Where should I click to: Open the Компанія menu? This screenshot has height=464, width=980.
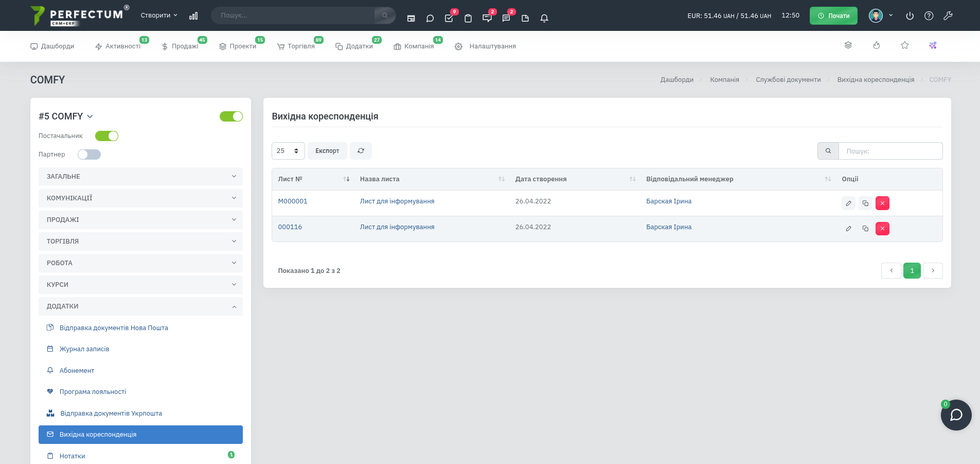point(414,46)
